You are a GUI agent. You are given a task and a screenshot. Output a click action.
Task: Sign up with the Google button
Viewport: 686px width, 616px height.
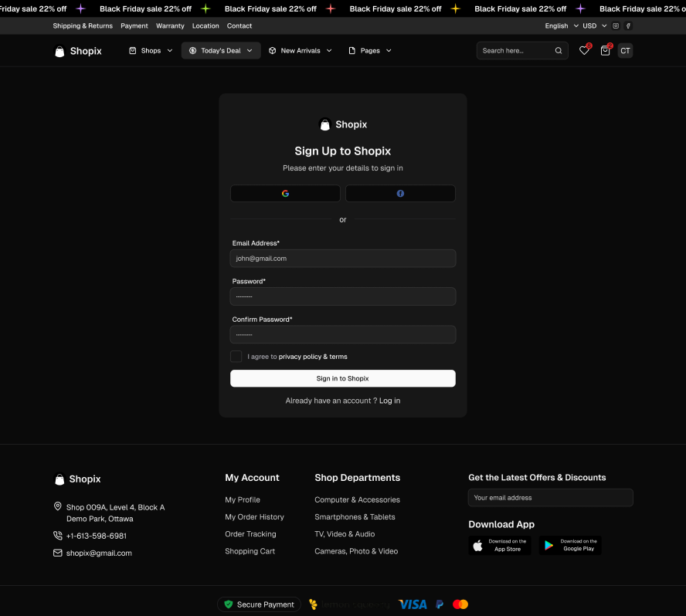(x=285, y=194)
